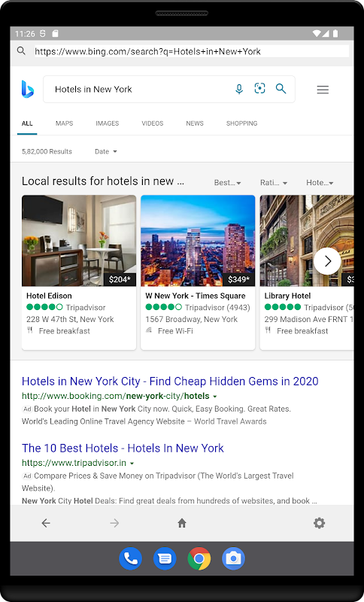Tap the browser home icon
364x602 pixels.
182,523
